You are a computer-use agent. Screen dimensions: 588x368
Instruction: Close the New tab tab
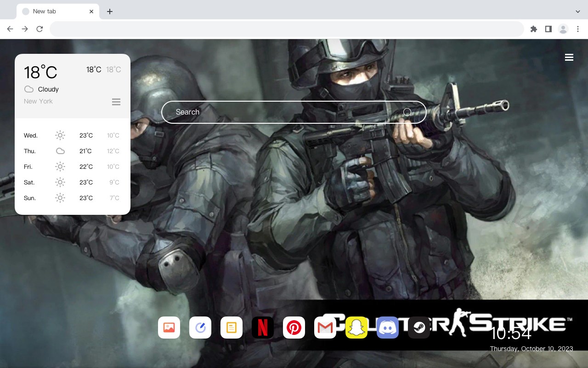[92, 11]
